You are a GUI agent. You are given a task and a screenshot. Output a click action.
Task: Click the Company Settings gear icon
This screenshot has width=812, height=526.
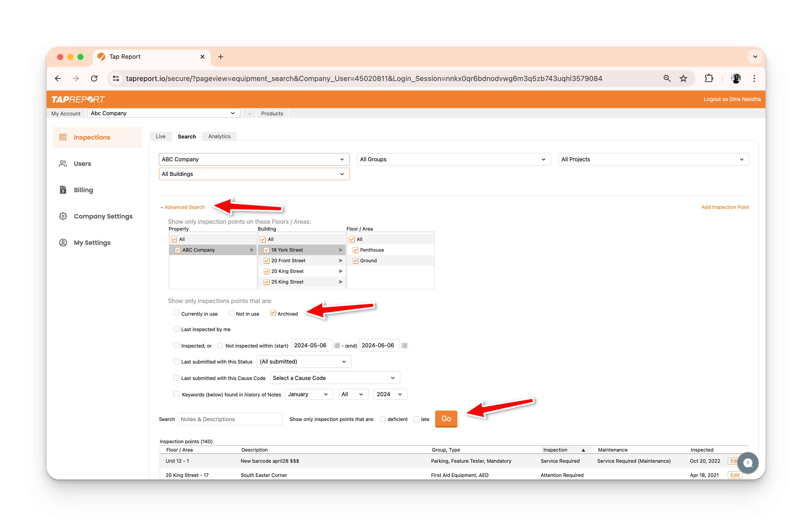pos(63,216)
